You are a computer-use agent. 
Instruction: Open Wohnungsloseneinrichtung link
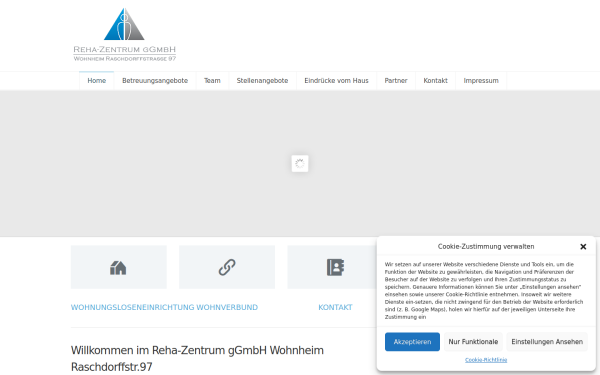pos(133,307)
